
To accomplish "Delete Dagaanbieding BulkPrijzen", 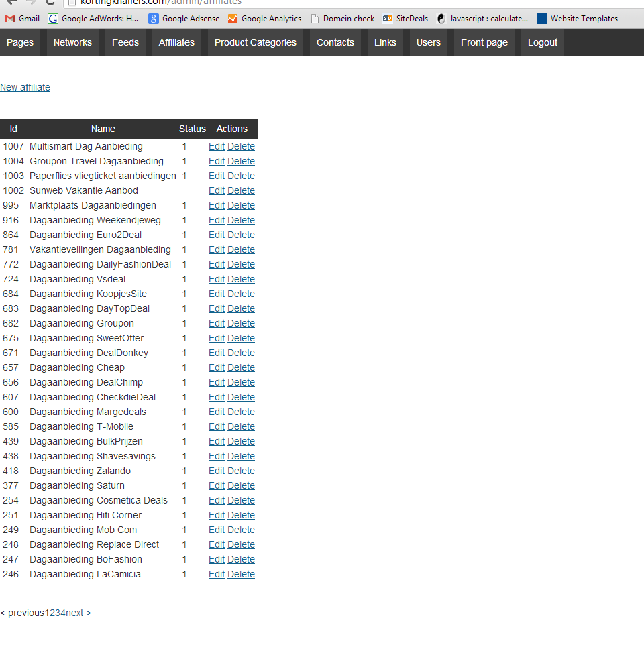I will point(241,442).
